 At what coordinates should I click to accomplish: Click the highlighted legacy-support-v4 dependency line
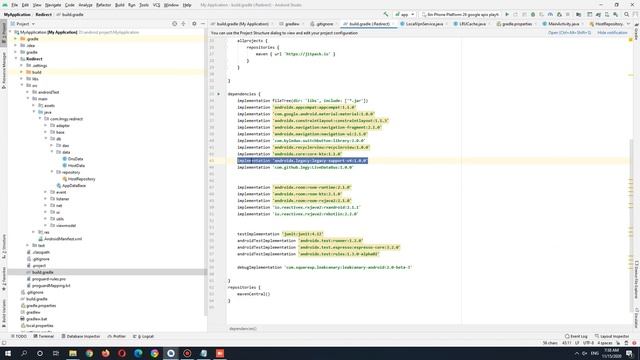tap(302, 161)
